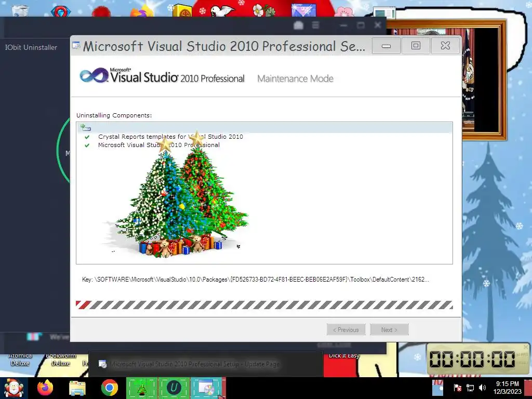The image size is (532, 399).
Task: Click the checkmark beside Microsoft Visual Studio 2010 Professional
Action: coord(87,145)
